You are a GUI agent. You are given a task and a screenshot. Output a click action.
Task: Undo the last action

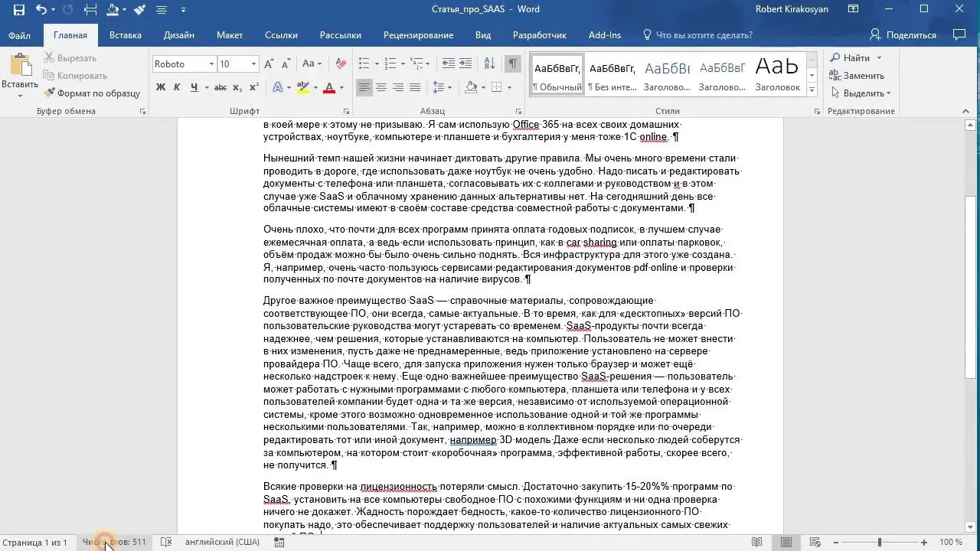tap(41, 10)
